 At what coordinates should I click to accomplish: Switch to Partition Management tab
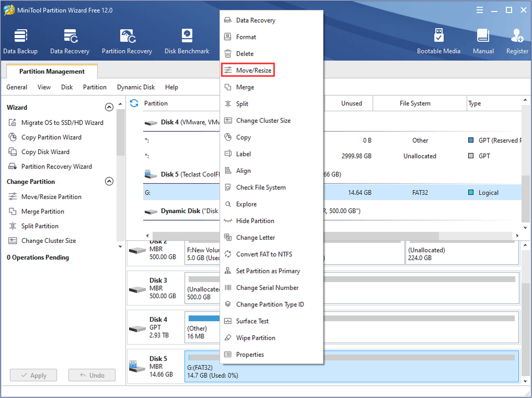click(52, 71)
